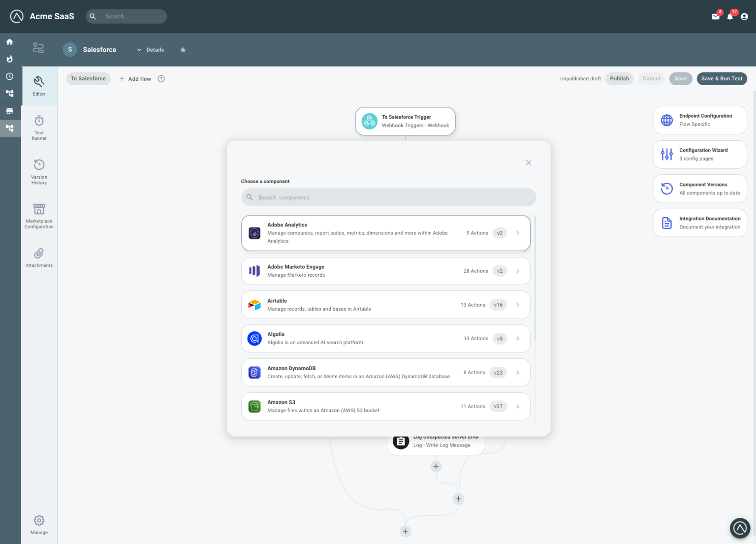
Task: Open the bell notifications icon
Action: click(x=730, y=16)
